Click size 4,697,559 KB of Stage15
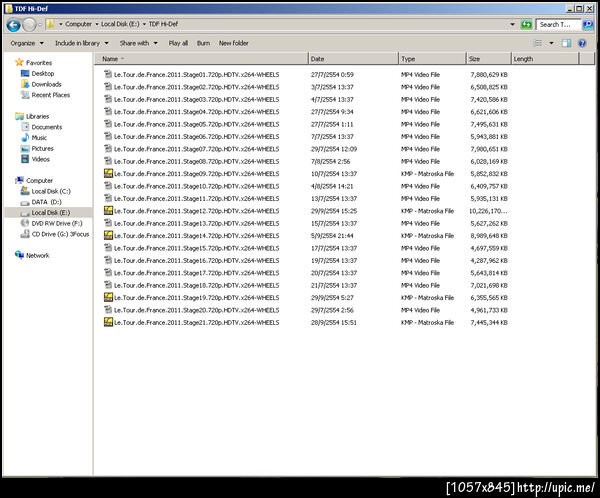600x498 pixels. tap(489, 248)
